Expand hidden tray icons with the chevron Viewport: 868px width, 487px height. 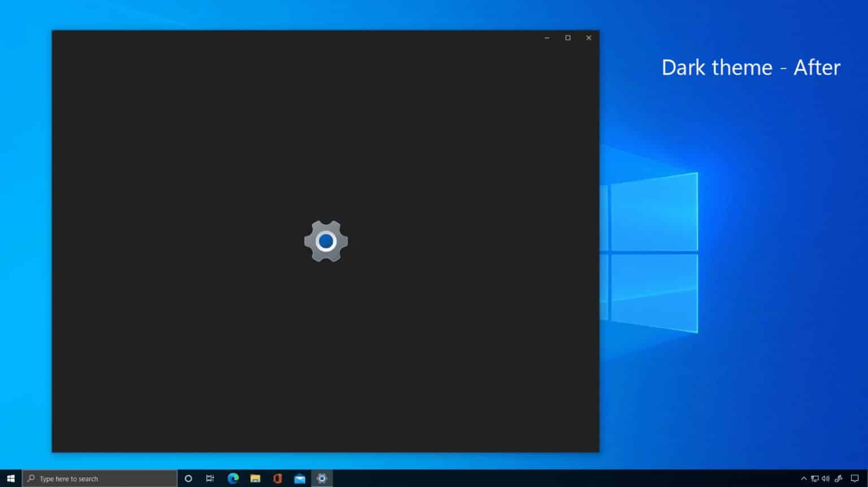pos(804,479)
